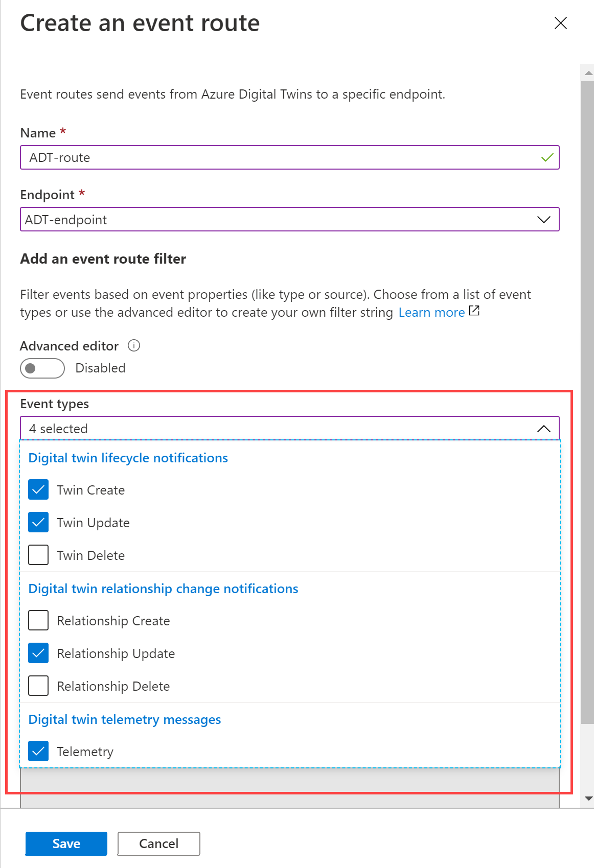Click the scrollbar down arrow
The width and height of the screenshot is (594, 868).
588,799
